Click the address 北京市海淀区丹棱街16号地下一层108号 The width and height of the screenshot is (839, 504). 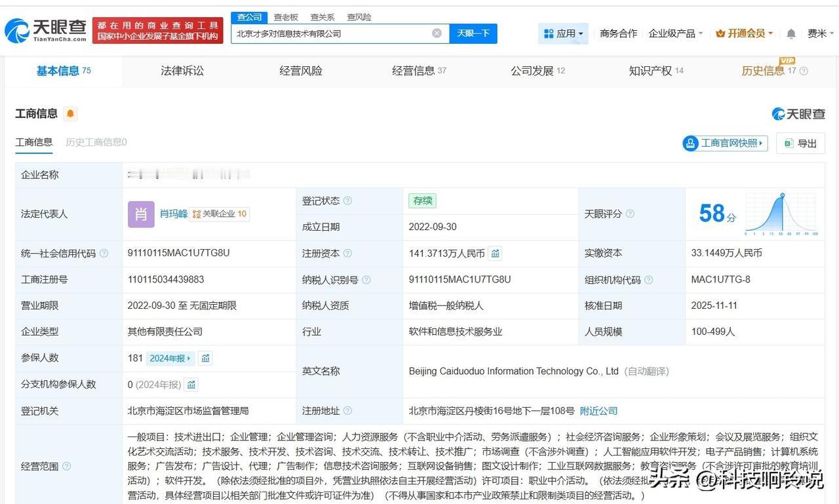[492, 411]
